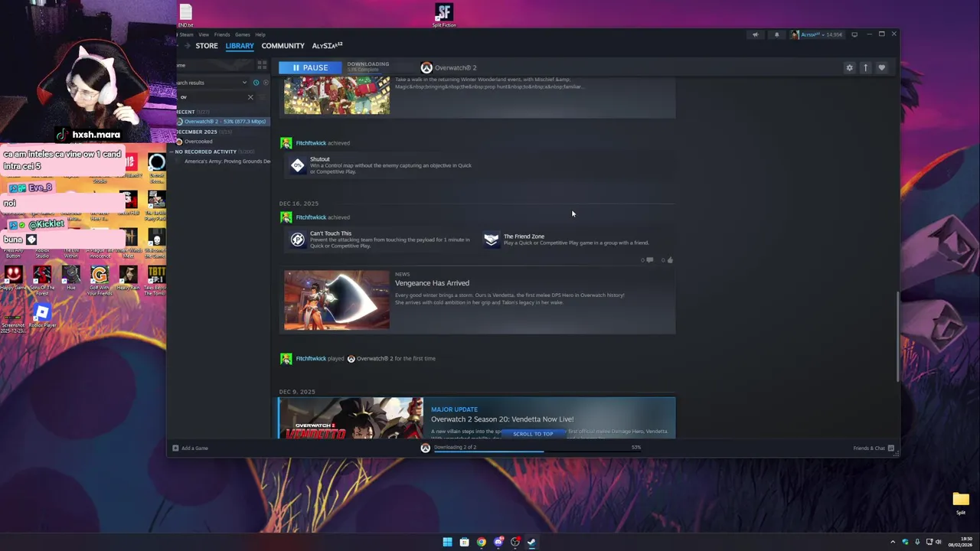Collapse the Recent section
Screen dimensions: 980x551
click(x=185, y=112)
